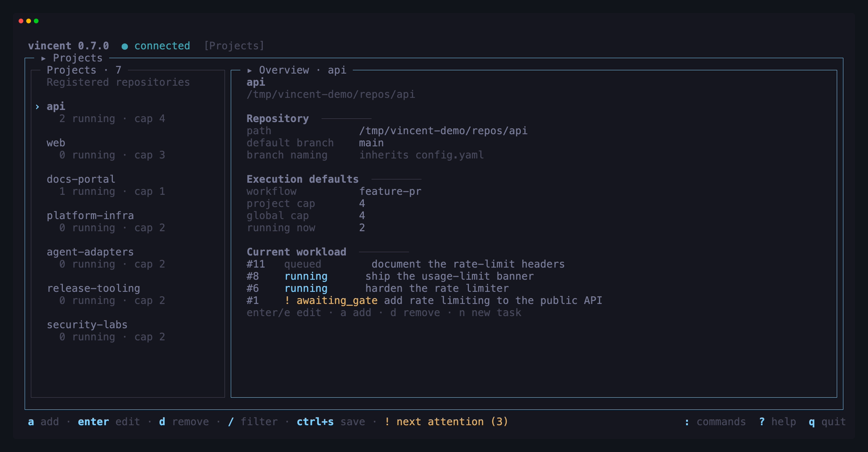Jump to '! next attention (3)'
The image size is (868, 452).
(446, 422)
